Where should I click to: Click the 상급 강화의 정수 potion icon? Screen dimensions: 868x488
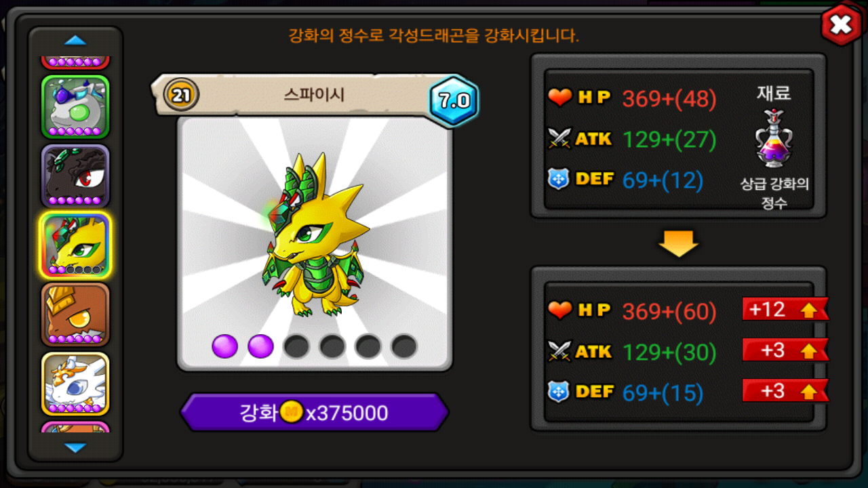click(774, 138)
